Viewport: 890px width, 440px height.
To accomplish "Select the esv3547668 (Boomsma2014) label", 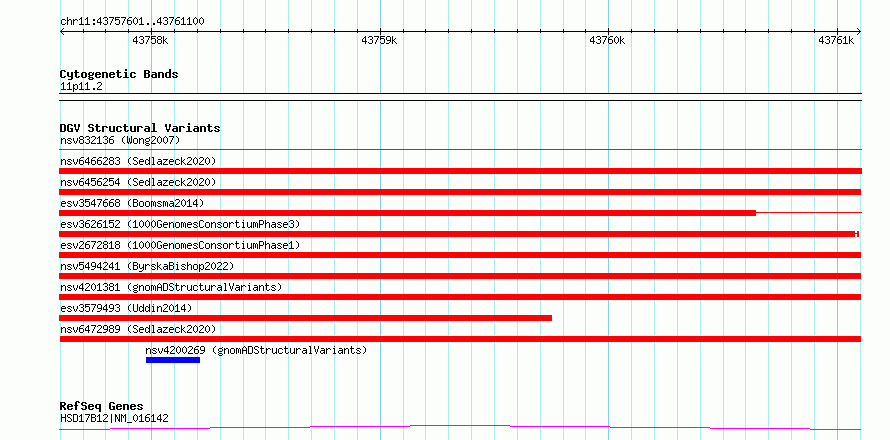I will tap(132, 203).
